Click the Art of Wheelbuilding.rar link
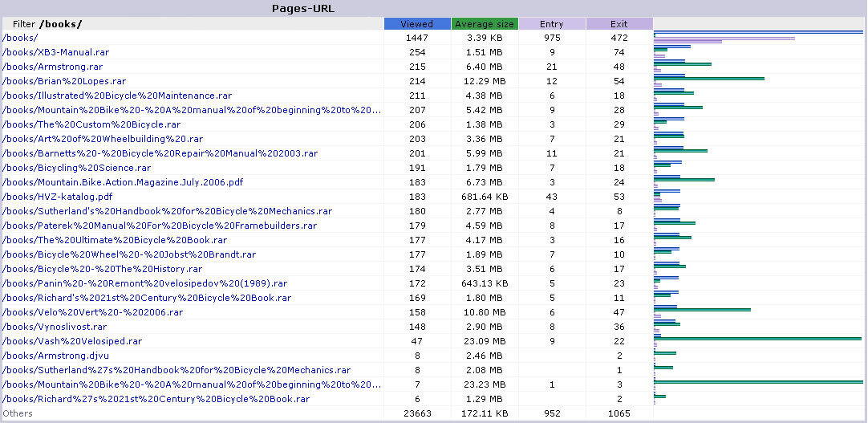 pyautogui.click(x=93, y=139)
